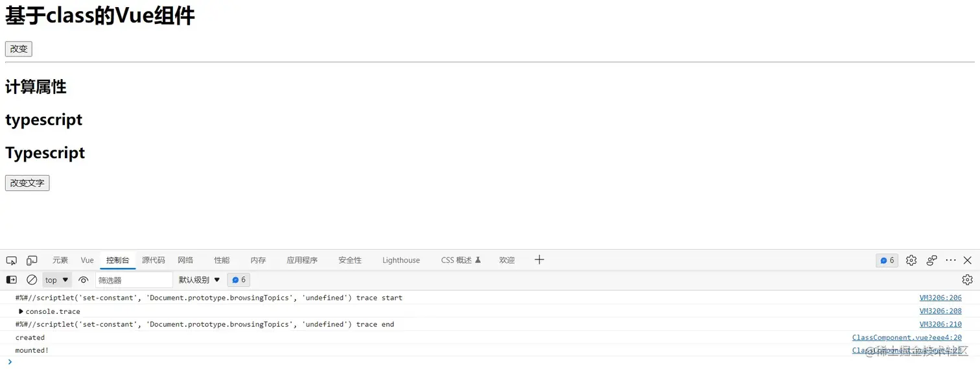Click the 改变 button
Screen dimensions: 980x369
(19, 49)
